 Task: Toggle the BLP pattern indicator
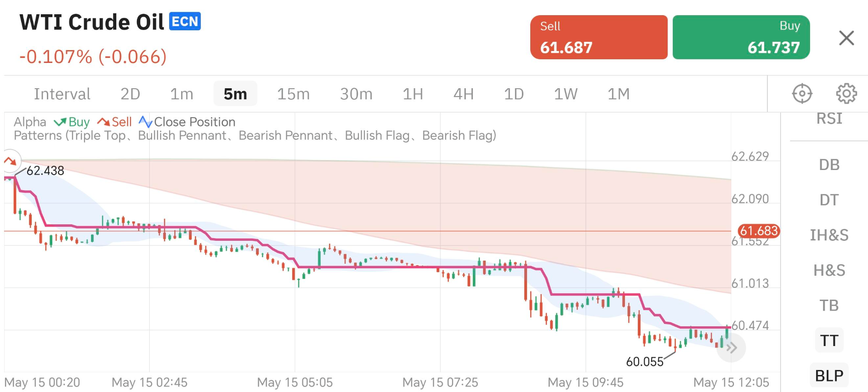829,375
